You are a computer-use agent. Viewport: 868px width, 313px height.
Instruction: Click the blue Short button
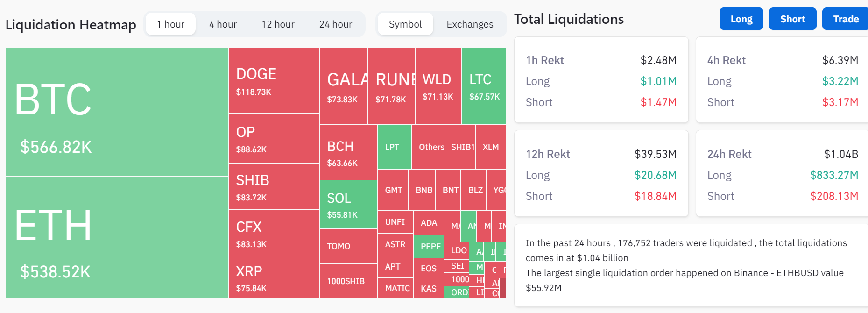[x=792, y=19]
